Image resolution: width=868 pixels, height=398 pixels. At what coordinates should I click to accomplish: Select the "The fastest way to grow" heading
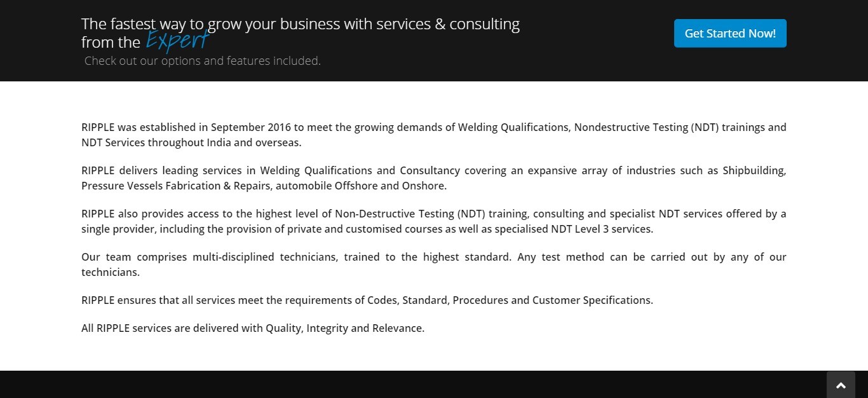pos(301,33)
